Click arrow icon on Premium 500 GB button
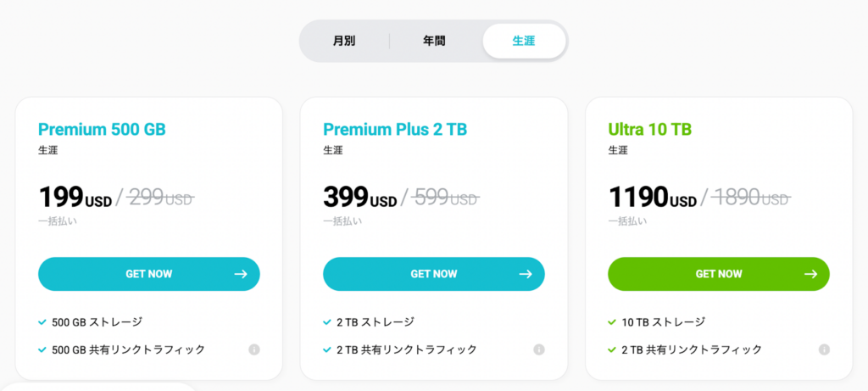Image resolution: width=868 pixels, height=391 pixels. pyautogui.click(x=241, y=274)
